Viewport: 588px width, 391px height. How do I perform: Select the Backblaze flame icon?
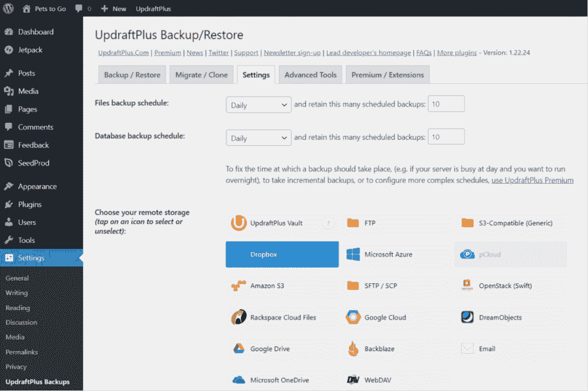pos(353,349)
